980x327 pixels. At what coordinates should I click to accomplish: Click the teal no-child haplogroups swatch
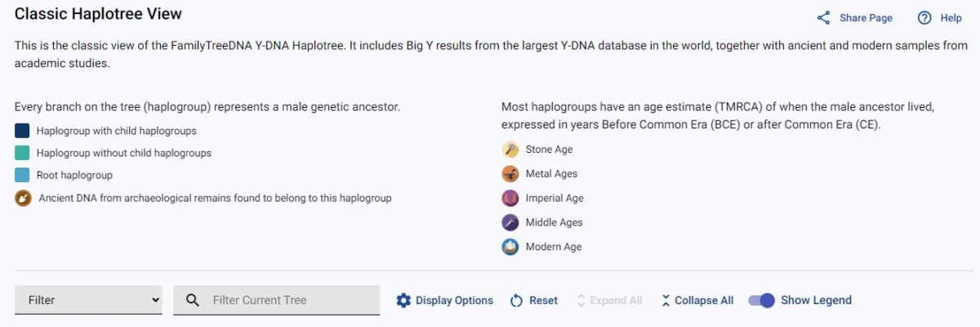tap(22, 153)
